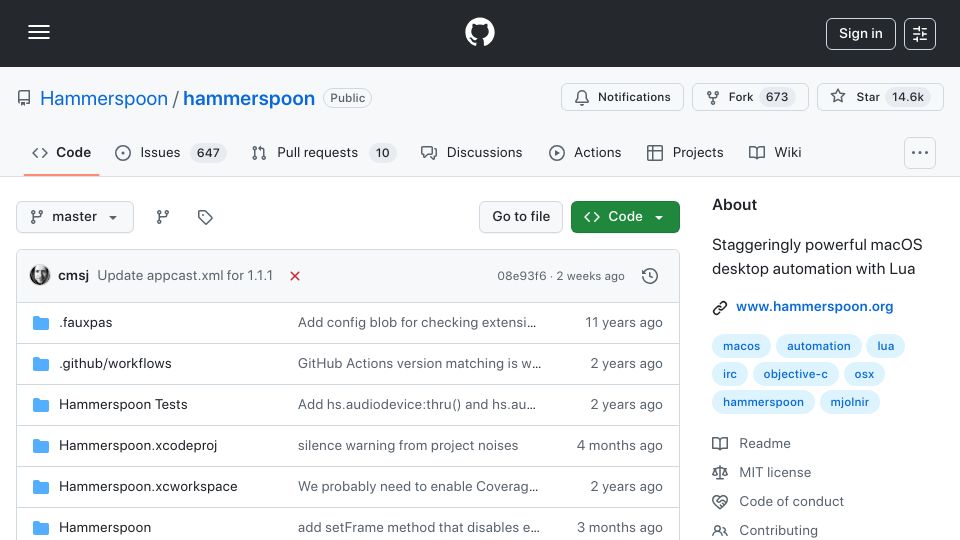The width and height of the screenshot is (960, 540).
Task: Open commit 'GitHub Actions version matching is w…'
Action: [x=419, y=364]
